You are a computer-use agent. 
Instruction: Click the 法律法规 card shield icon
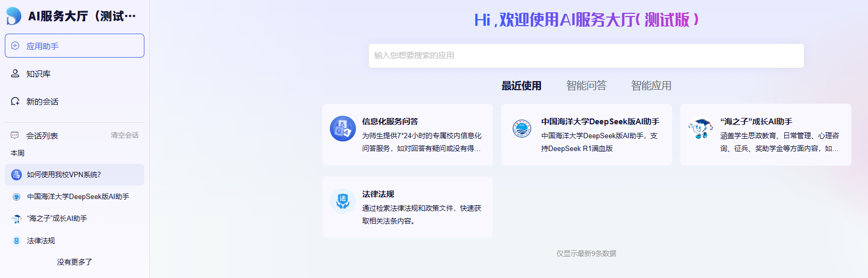(x=343, y=201)
